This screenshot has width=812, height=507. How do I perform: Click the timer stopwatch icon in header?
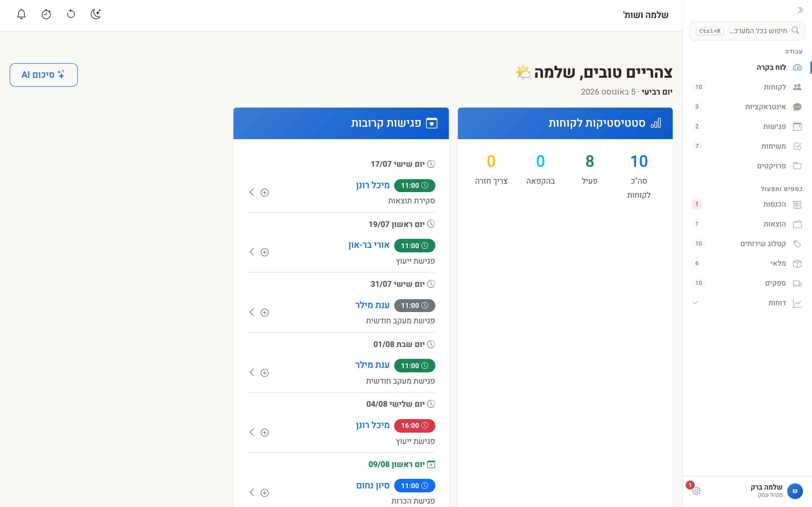tap(46, 14)
